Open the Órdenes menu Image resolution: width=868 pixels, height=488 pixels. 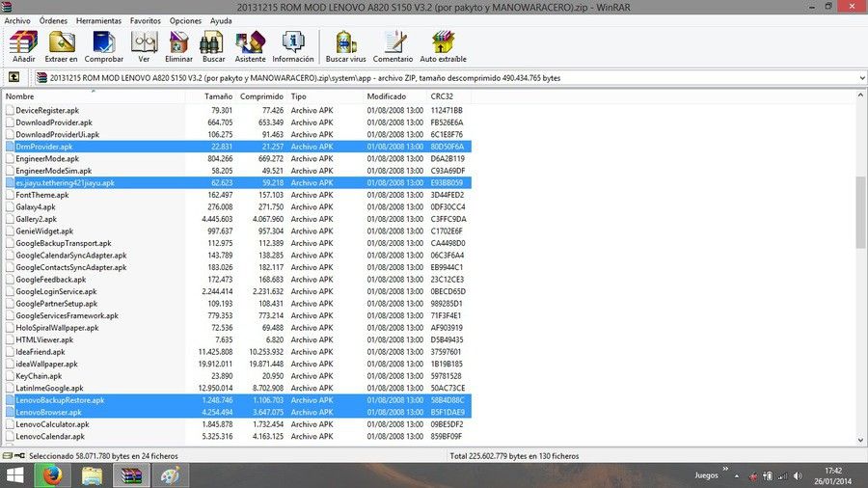53,20
